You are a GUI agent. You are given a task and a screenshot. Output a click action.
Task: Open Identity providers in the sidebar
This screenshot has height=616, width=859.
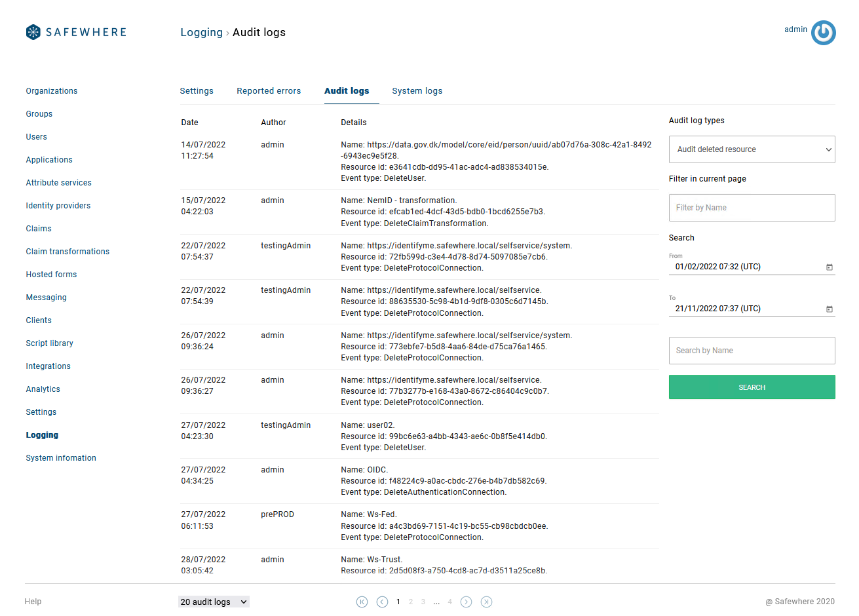58,206
